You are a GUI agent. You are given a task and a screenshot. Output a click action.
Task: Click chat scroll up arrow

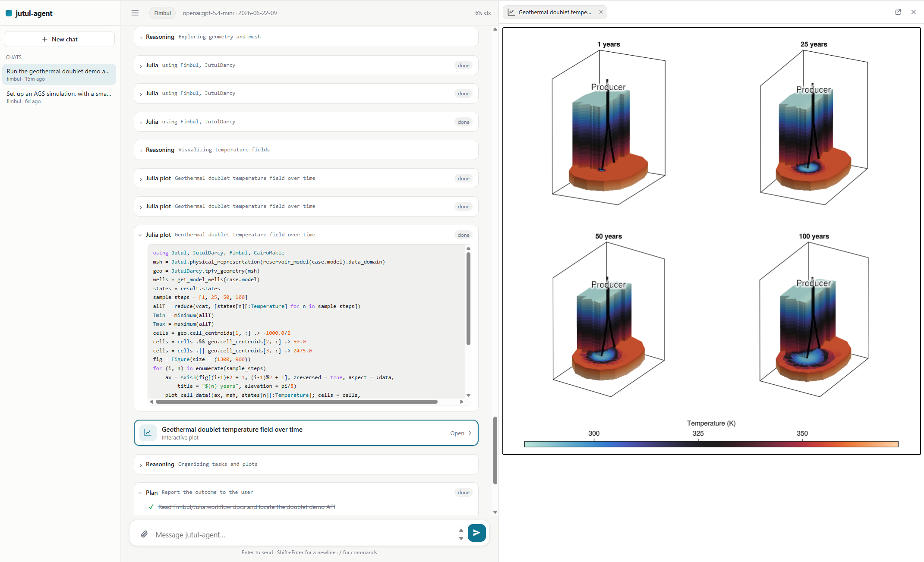495,29
